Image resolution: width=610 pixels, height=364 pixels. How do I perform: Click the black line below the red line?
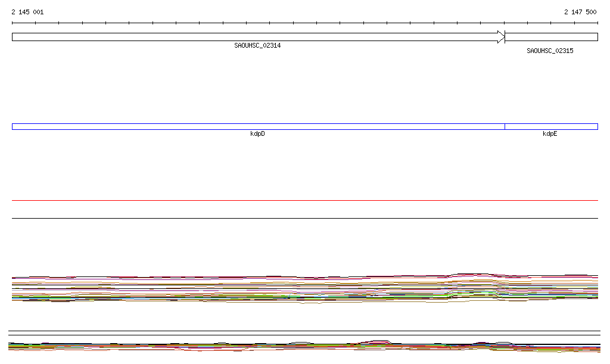(x=305, y=219)
